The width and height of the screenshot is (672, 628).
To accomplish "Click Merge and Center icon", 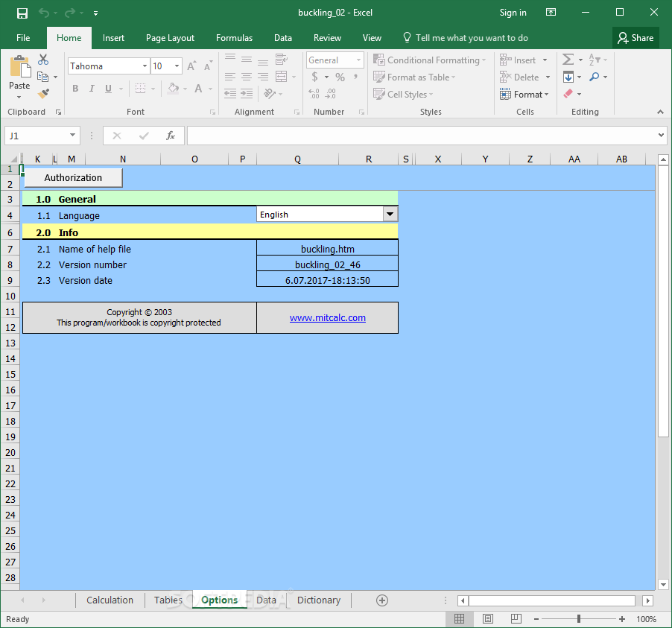I will click(x=282, y=77).
